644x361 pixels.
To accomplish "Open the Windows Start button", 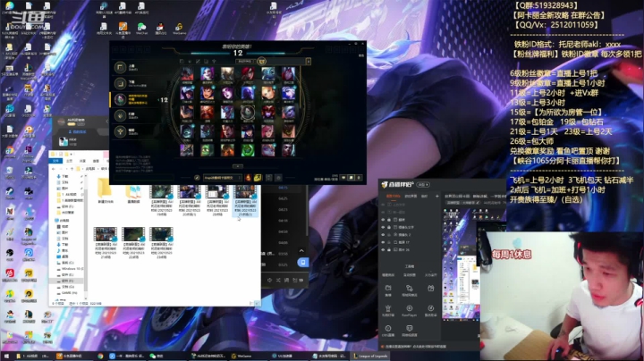I will 6,356.
